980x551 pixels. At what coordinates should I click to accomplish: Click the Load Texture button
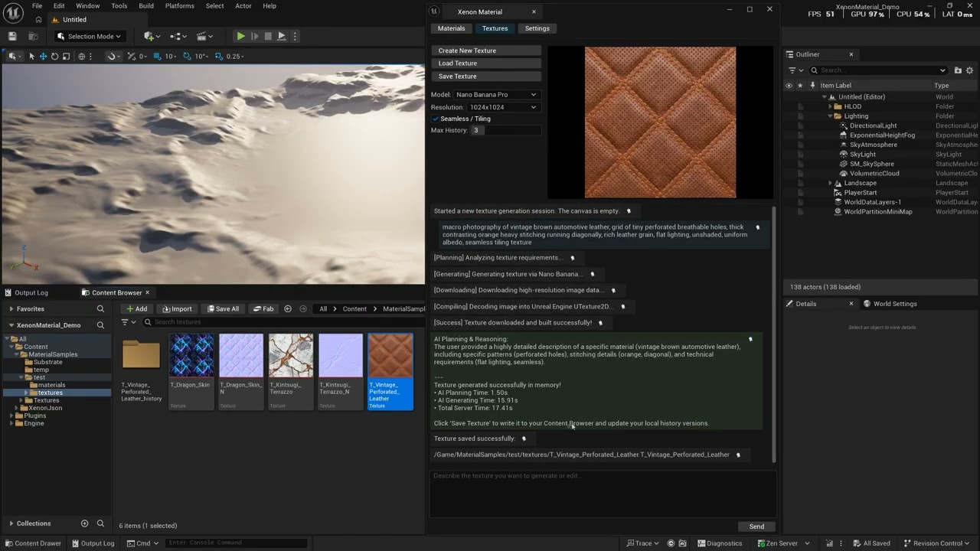point(486,64)
